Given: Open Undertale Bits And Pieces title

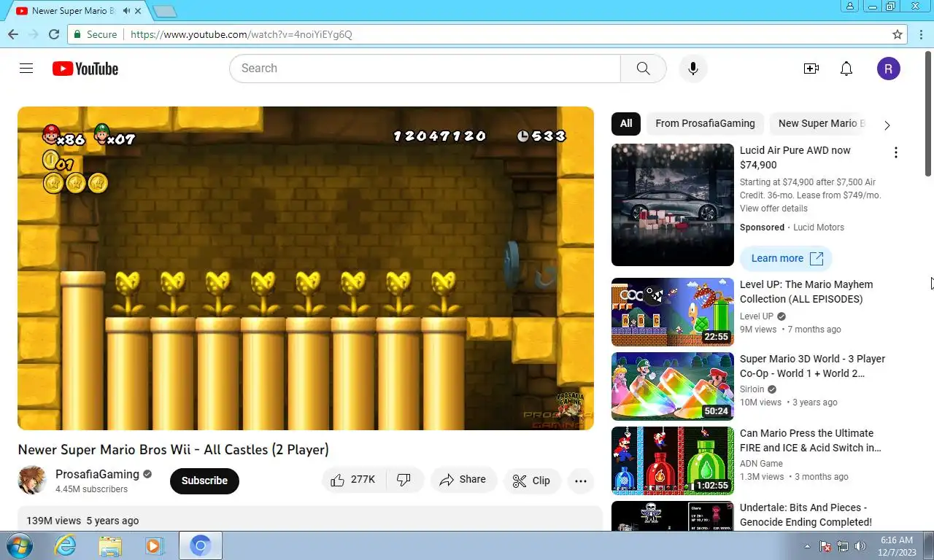Looking at the screenshot, I should coord(806,515).
